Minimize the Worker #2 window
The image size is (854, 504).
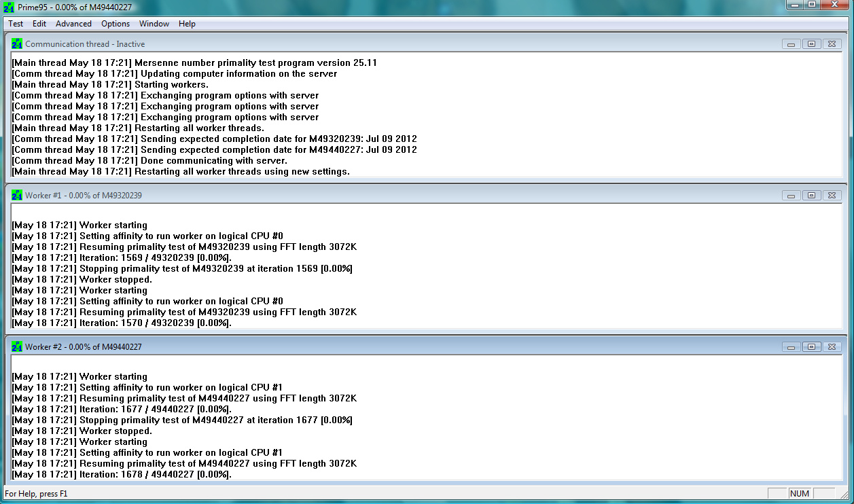pos(791,347)
